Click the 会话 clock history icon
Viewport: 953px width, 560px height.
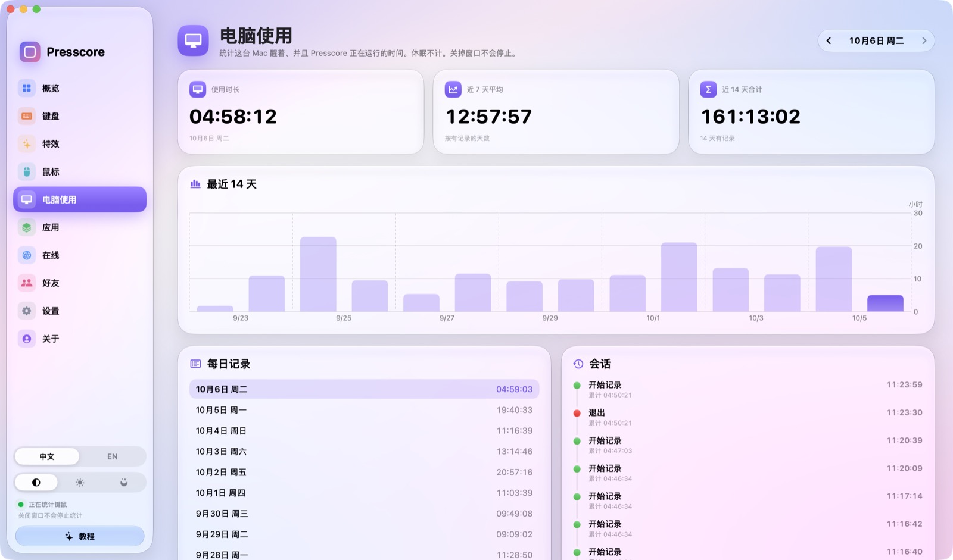[x=578, y=364]
